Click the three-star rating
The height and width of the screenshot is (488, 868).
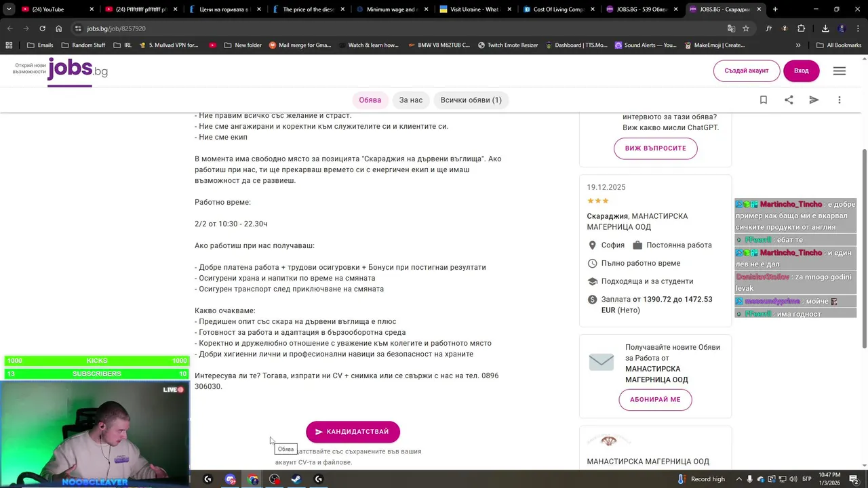click(597, 201)
